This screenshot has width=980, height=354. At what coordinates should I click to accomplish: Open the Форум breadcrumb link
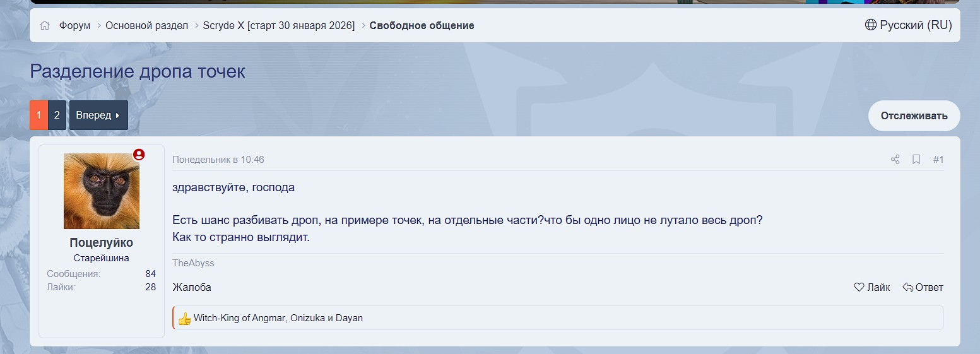pyautogui.click(x=74, y=26)
